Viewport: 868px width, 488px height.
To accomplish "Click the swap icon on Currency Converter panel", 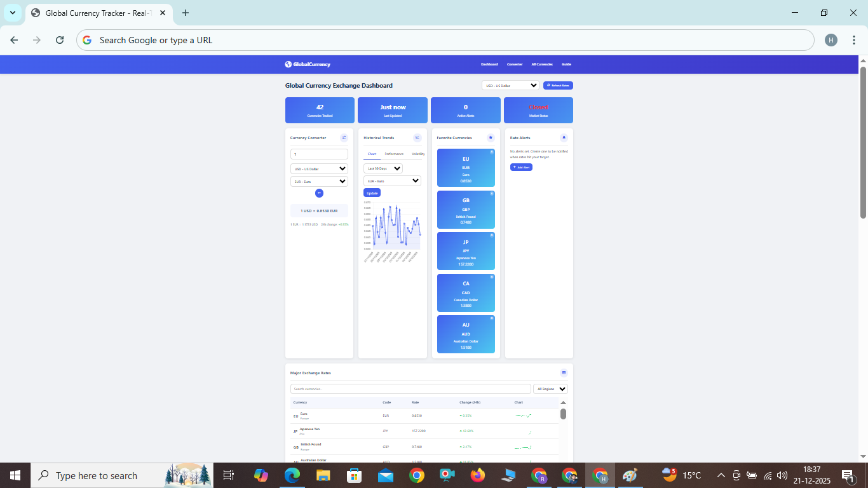I will pyautogui.click(x=344, y=137).
